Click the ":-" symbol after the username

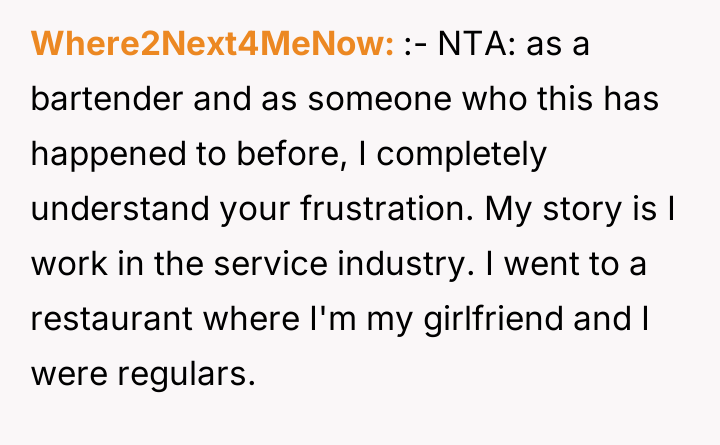click(x=417, y=45)
